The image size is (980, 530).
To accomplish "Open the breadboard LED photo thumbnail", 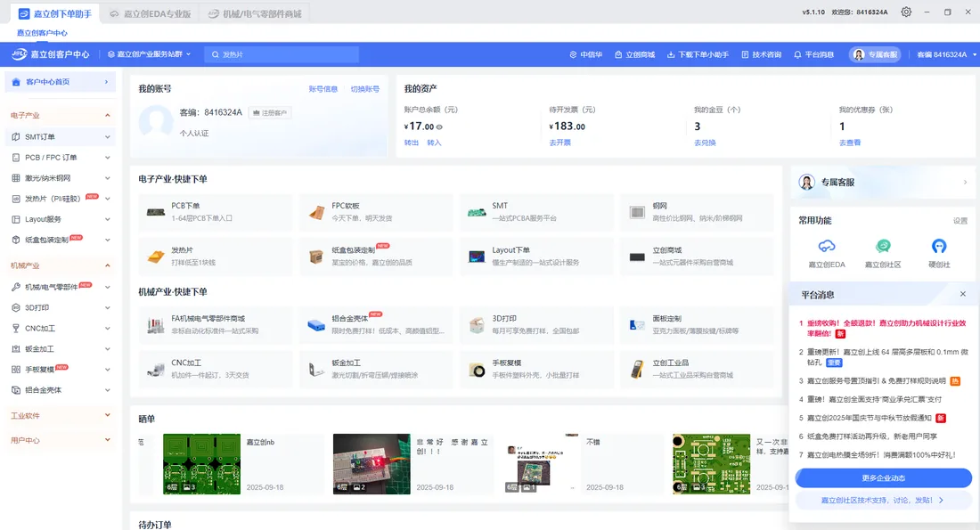I will 372,464.
